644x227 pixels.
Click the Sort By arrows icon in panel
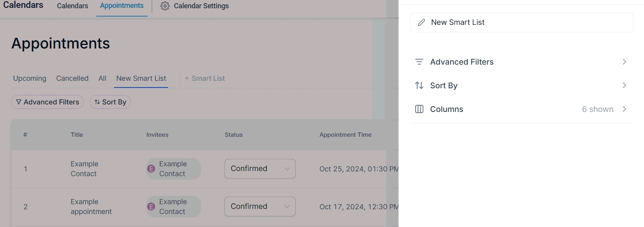coord(419,86)
